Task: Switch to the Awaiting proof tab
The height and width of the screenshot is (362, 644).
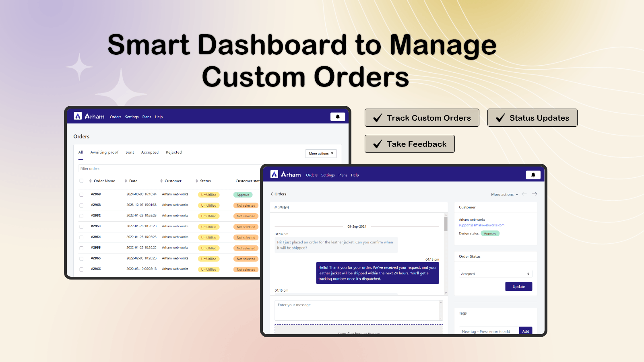Action: [x=104, y=152]
